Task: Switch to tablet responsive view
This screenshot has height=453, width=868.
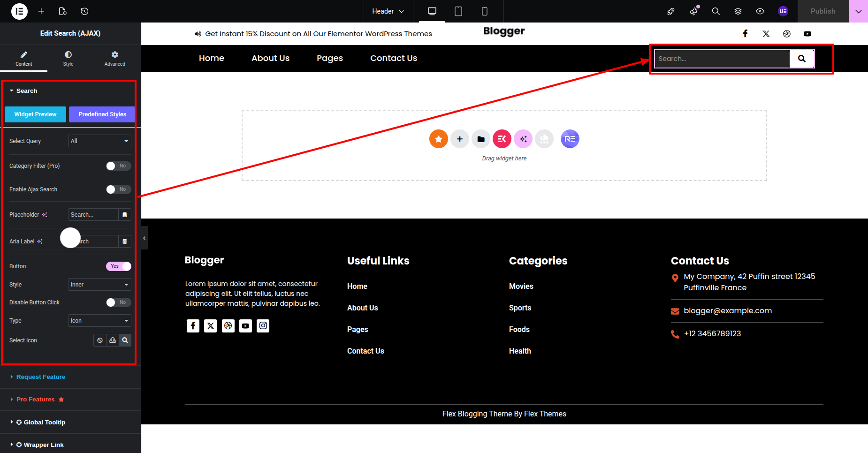Action: coord(458,11)
